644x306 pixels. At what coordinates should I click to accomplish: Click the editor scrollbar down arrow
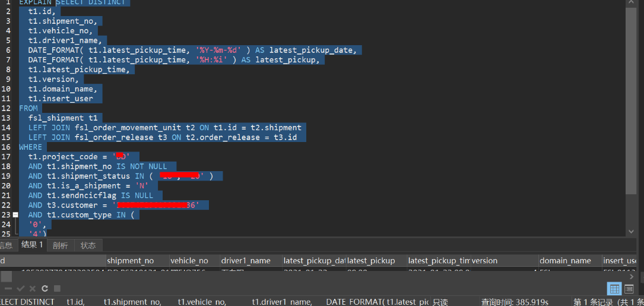click(631, 232)
